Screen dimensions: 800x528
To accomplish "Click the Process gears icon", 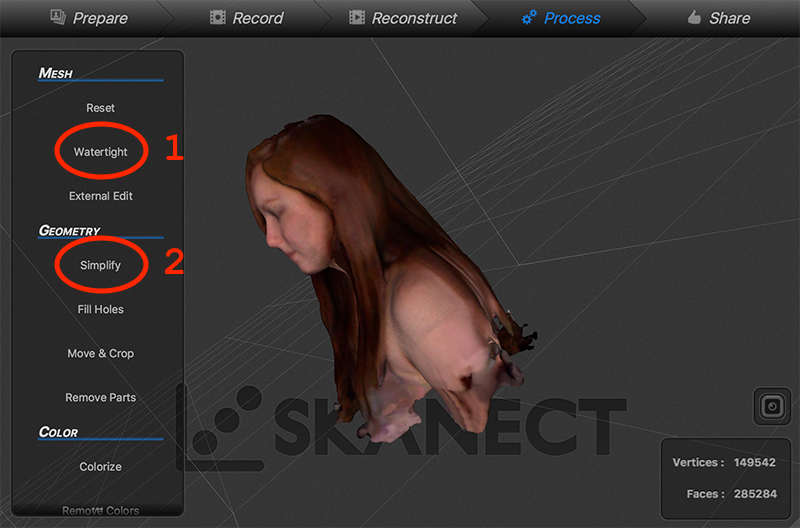I will tap(529, 18).
